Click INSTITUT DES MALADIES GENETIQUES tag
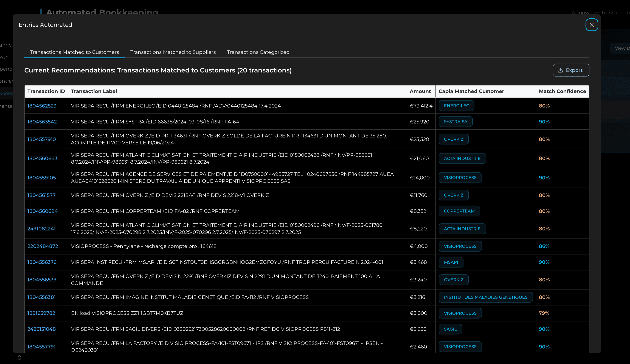This screenshot has height=364, width=630. pyautogui.click(x=485, y=297)
